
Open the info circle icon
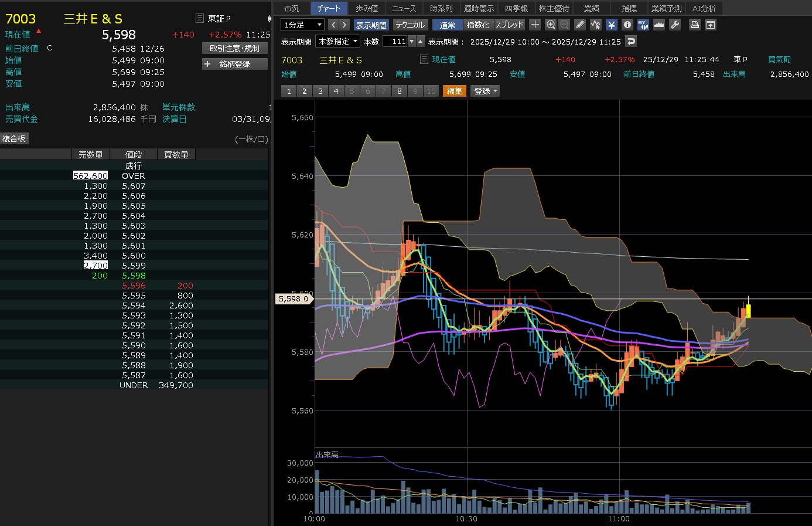(627, 25)
